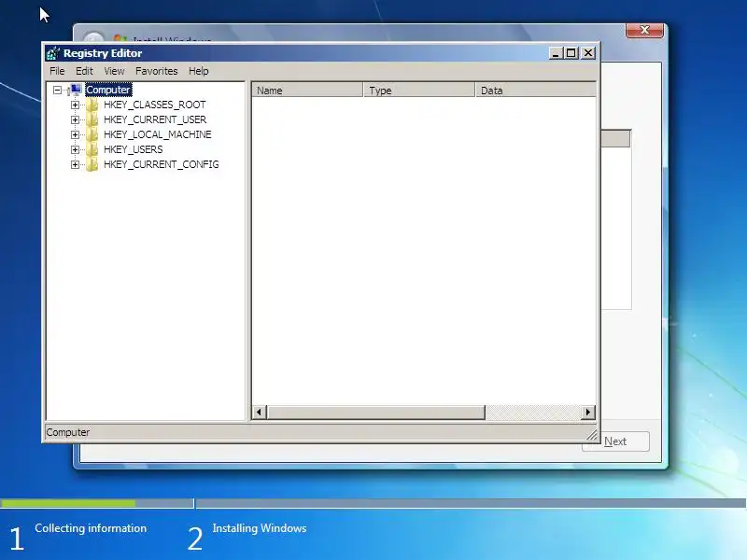
Task: Expand the HKEY_CLASSES_ROOT key
Action: coord(75,105)
